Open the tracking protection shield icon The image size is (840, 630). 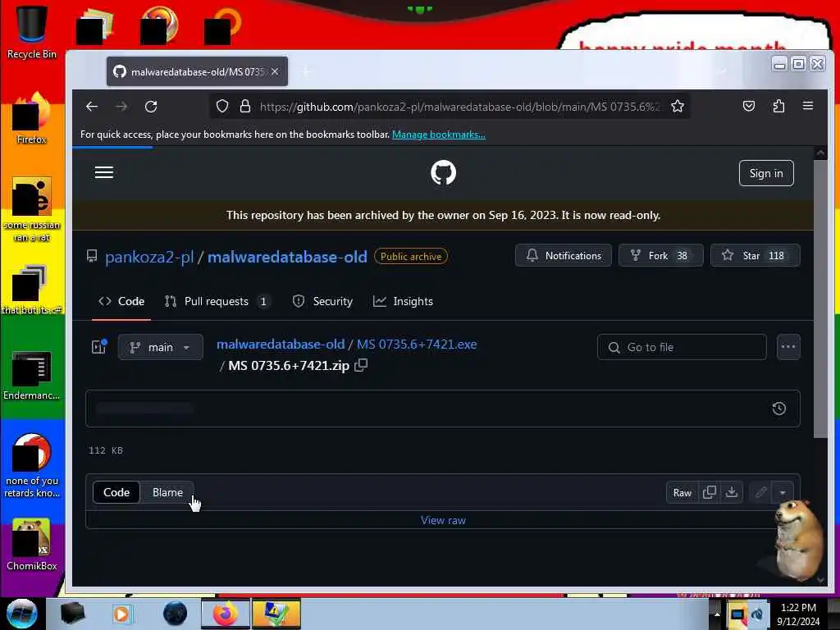tap(222, 107)
